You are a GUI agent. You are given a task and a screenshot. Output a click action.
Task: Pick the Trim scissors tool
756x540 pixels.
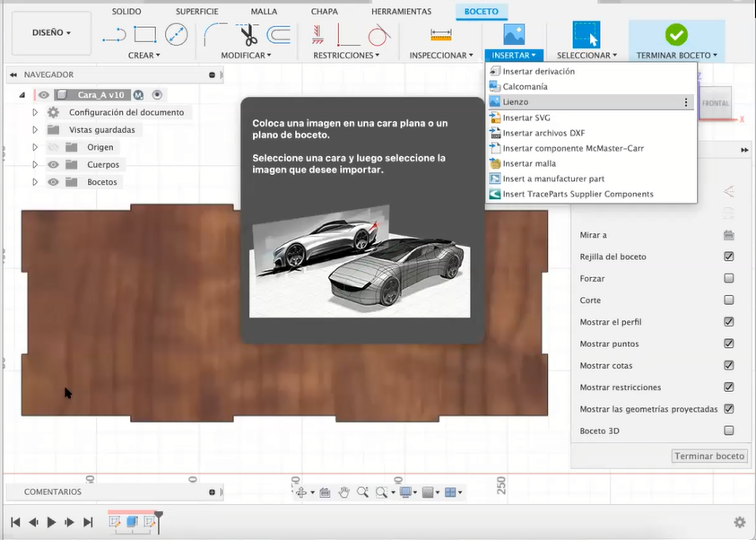click(x=248, y=36)
